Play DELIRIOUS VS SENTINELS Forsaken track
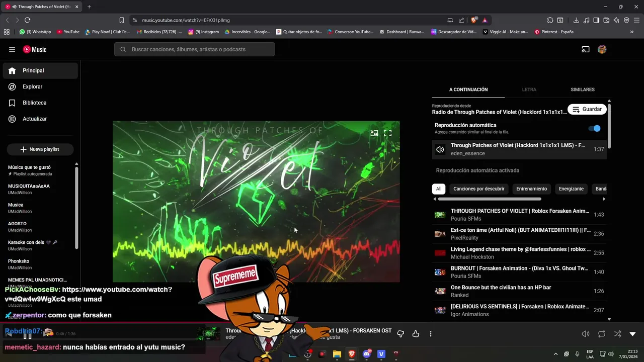644x362 pixels. click(x=519, y=310)
